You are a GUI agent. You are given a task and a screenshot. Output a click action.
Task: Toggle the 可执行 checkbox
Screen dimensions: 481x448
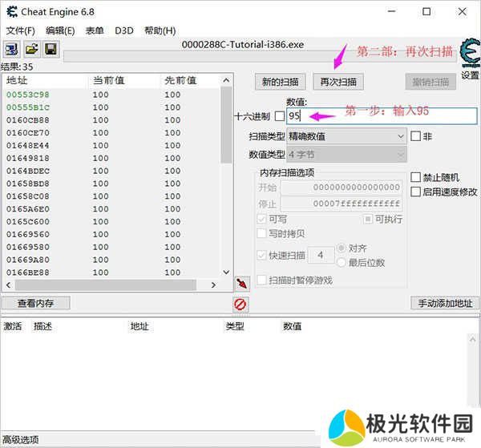368,219
